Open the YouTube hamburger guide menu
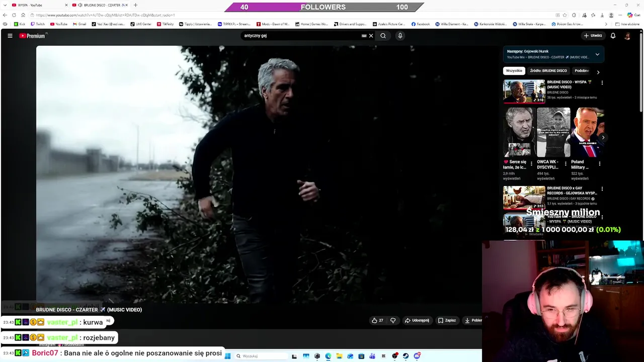 [10, 36]
